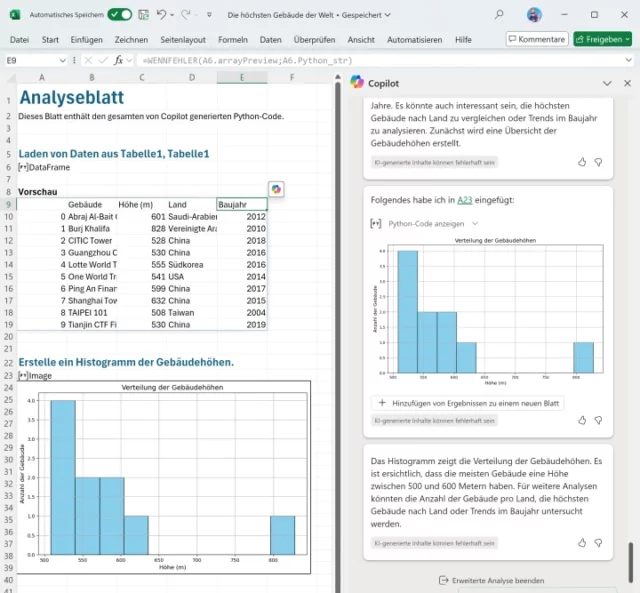Click the Python Image icon in row 23

(23, 375)
